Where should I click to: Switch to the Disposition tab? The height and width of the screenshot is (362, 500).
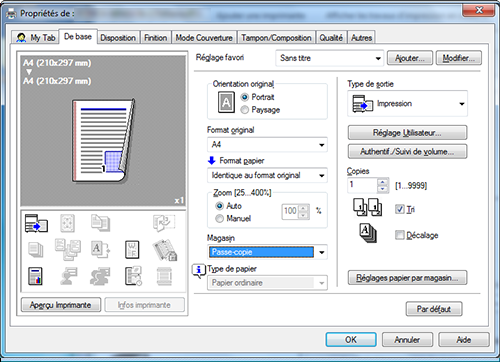(x=118, y=38)
